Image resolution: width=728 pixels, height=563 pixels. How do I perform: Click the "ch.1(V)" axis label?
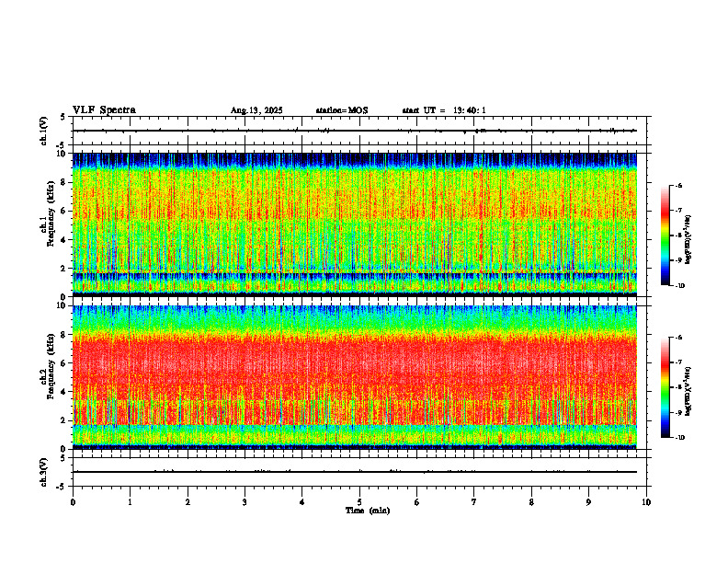click(44, 131)
